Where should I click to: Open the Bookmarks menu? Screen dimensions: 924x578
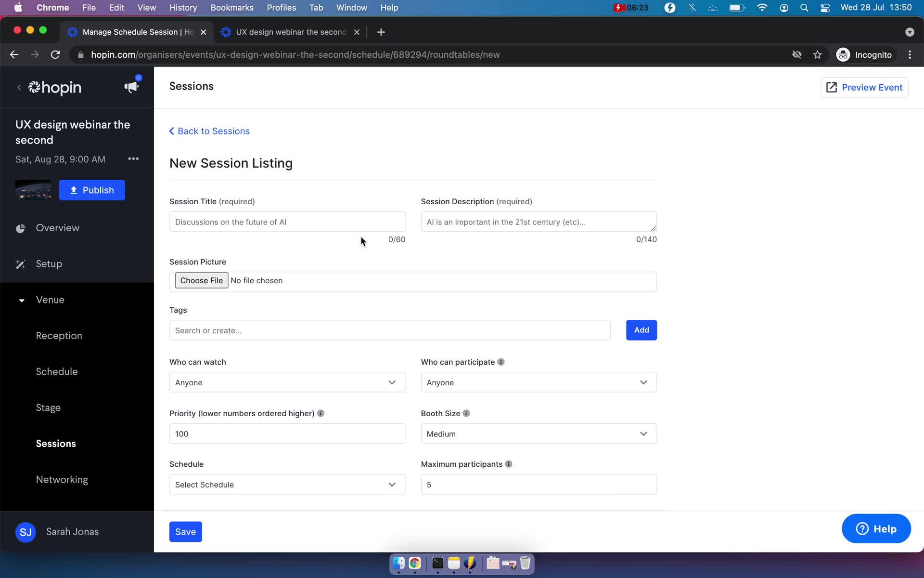click(x=232, y=8)
